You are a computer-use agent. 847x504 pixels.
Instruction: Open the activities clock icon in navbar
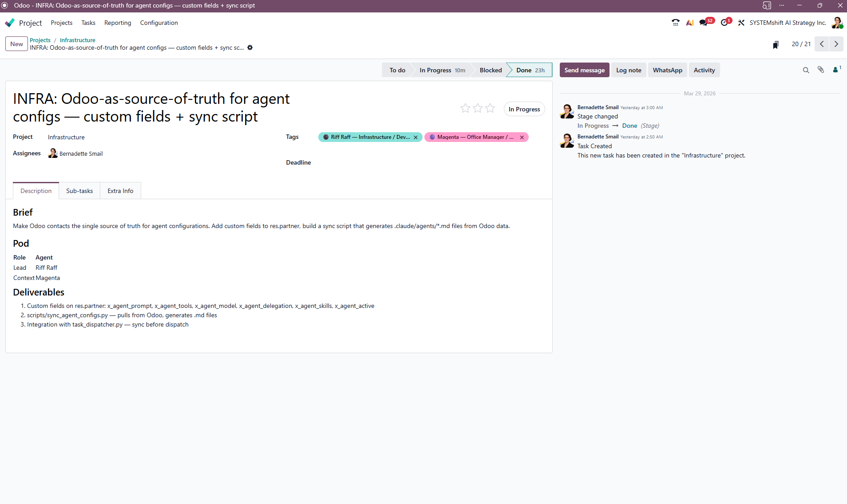coord(724,23)
